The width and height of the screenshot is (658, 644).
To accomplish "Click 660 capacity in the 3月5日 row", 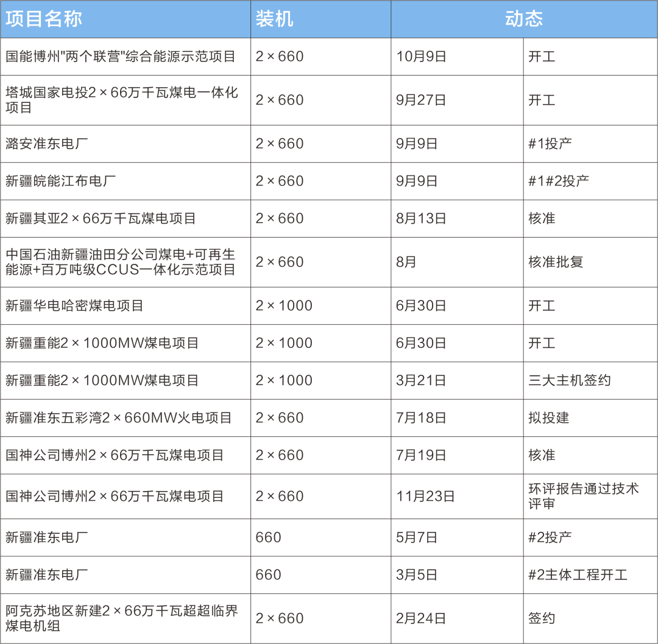I will pos(321,575).
